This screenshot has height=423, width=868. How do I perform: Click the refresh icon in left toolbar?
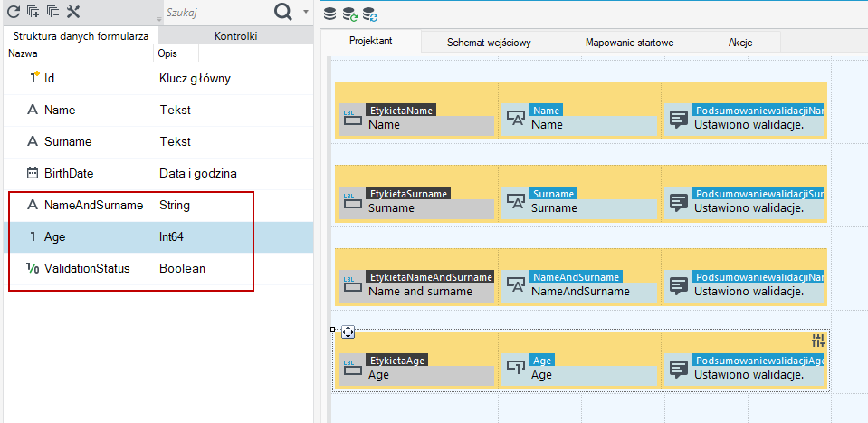coord(13,11)
